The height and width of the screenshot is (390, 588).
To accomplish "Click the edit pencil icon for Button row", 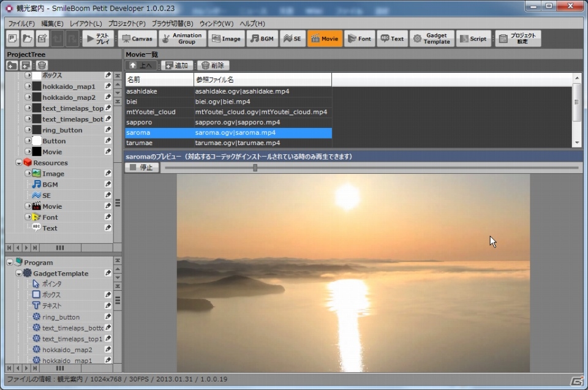I will pos(108,140).
